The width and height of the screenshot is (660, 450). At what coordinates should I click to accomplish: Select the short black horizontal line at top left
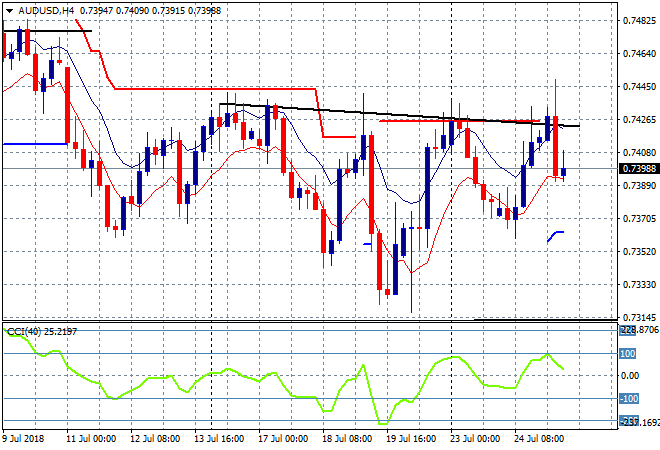pyautogui.click(x=47, y=31)
